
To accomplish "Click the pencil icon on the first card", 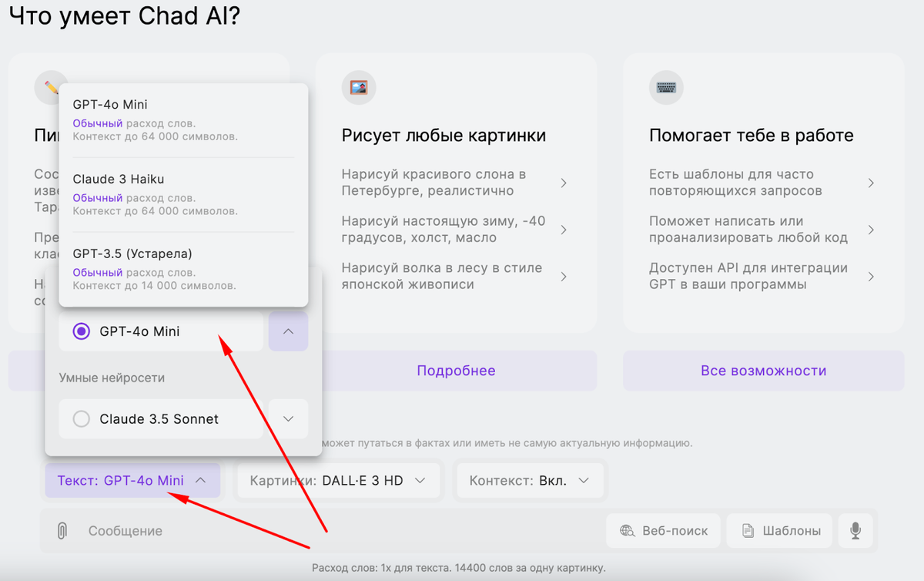I will click(x=51, y=88).
